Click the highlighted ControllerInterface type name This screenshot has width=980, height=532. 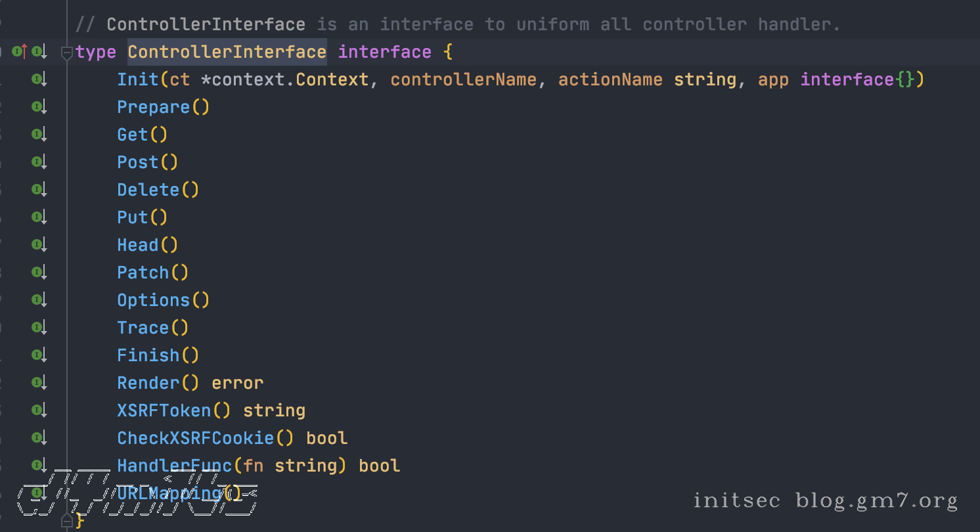pyautogui.click(x=227, y=52)
